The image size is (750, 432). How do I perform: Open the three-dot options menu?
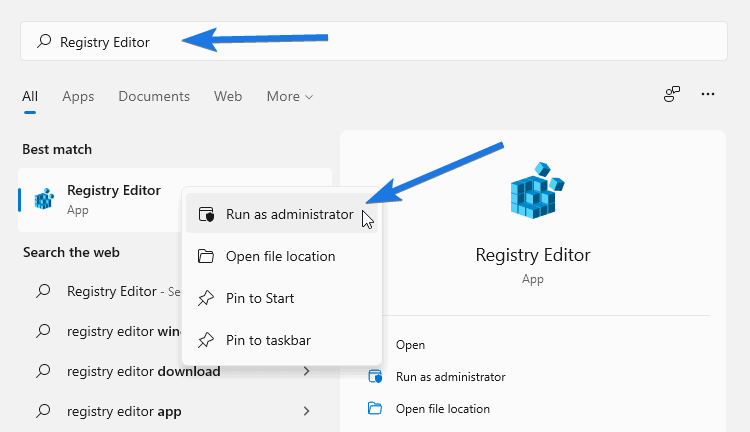pyautogui.click(x=707, y=94)
